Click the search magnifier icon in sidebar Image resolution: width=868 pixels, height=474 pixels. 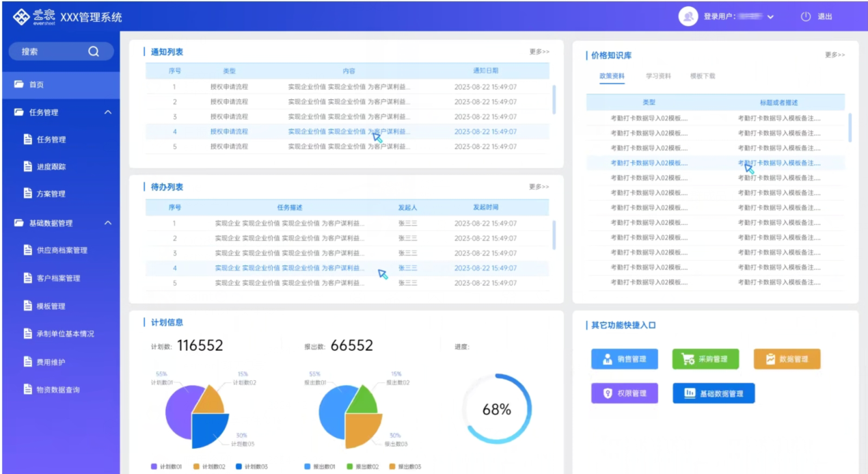[x=94, y=51]
